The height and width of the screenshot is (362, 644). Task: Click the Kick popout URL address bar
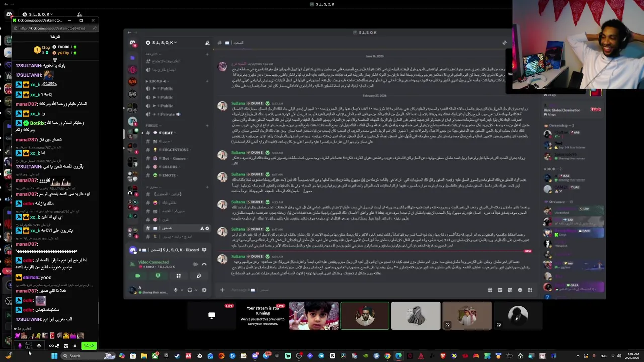pyautogui.click(x=53, y=28)
